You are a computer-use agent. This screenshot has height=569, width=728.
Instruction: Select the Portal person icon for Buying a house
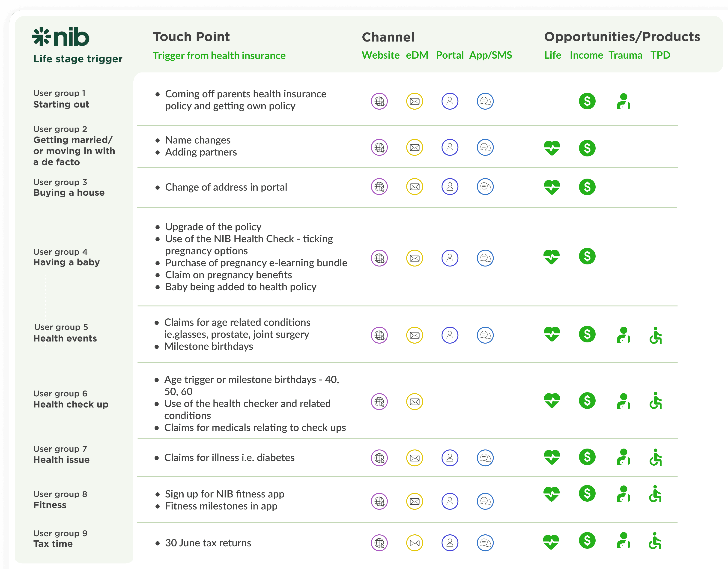pyautogui.click(x=450, y=187)
